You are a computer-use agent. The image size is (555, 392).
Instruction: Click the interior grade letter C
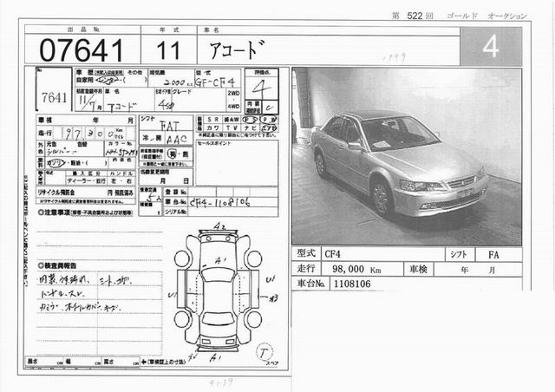(270, 108)
